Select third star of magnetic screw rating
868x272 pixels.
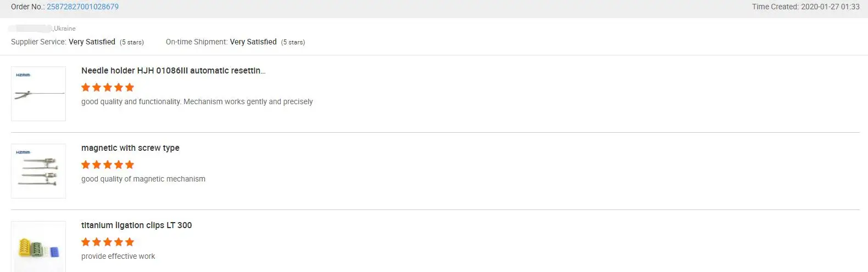tap(108, 165)
